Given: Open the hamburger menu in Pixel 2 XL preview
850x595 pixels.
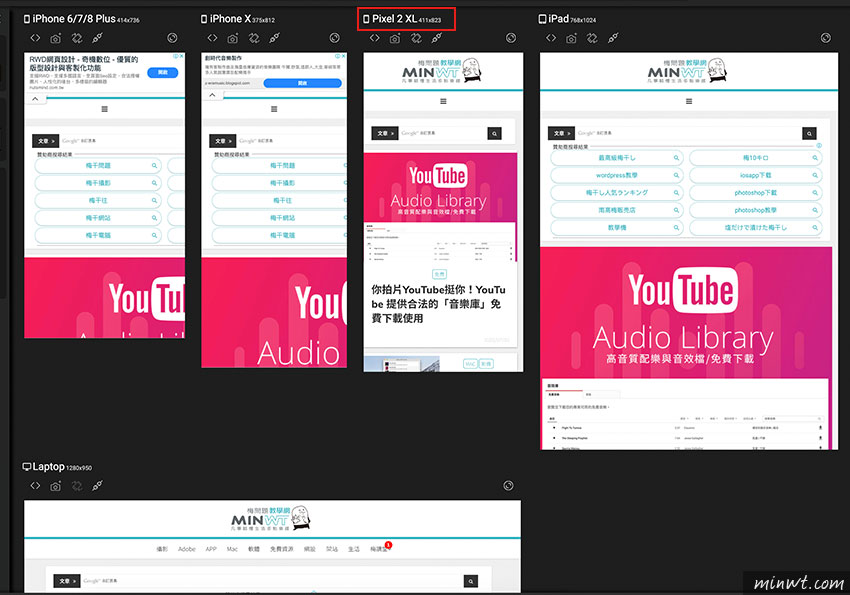Looking at the screenshot, I should [x=443, y=101].
